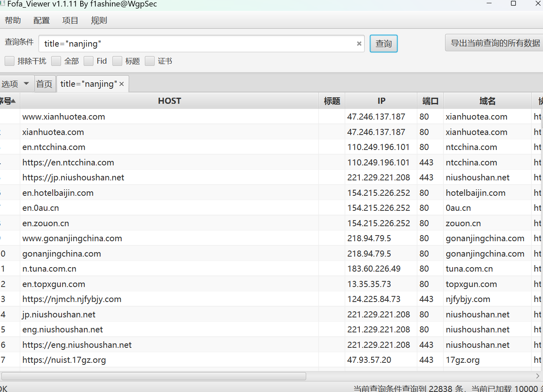This screenshot has height=392, width=543.
Task: Sort by the HOST column header
Action: tap(169, 101)
